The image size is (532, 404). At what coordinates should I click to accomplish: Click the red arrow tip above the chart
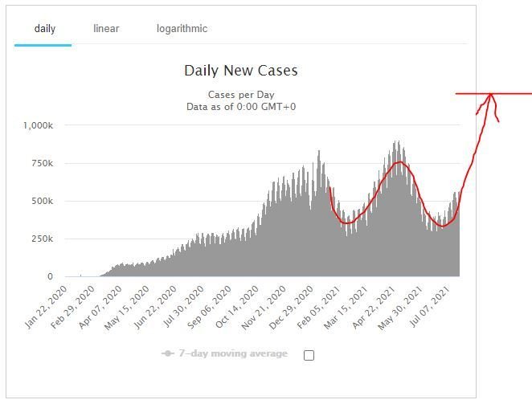tap(491, 96)
